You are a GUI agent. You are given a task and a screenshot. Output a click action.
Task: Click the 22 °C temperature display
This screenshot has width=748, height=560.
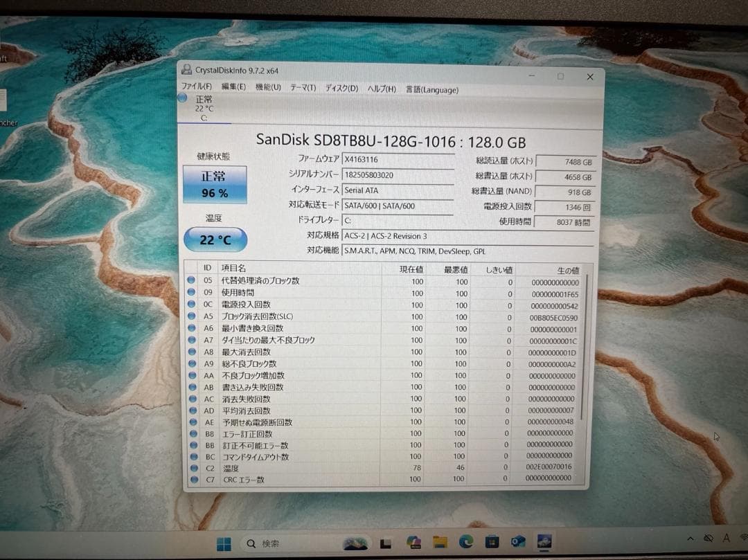coord(215,239)
